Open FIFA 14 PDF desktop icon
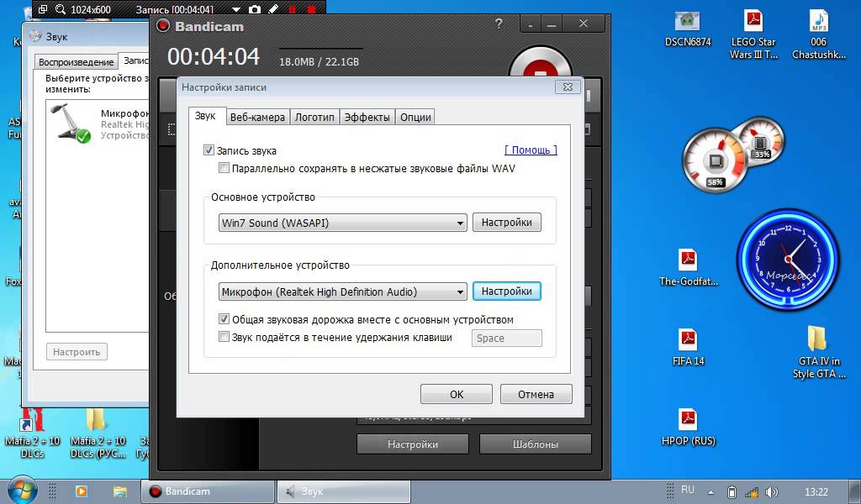The height and width of the screenshot is (504, 861). tap(688, 347)
